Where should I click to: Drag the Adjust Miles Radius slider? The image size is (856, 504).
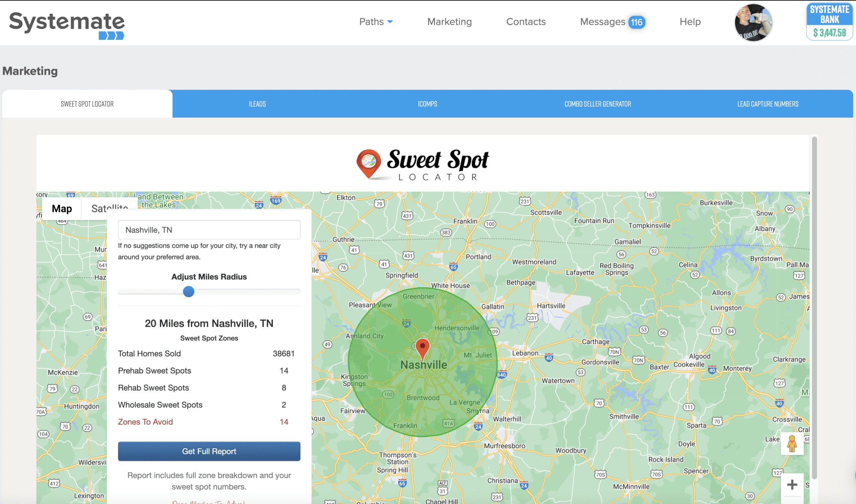tap(188, 292)
